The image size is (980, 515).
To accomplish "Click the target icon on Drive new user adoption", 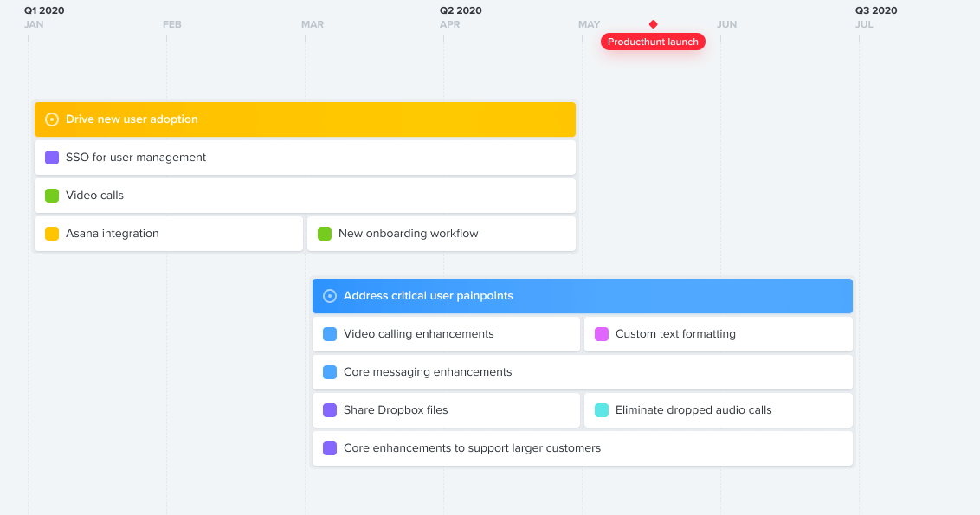I will point(52,119).
